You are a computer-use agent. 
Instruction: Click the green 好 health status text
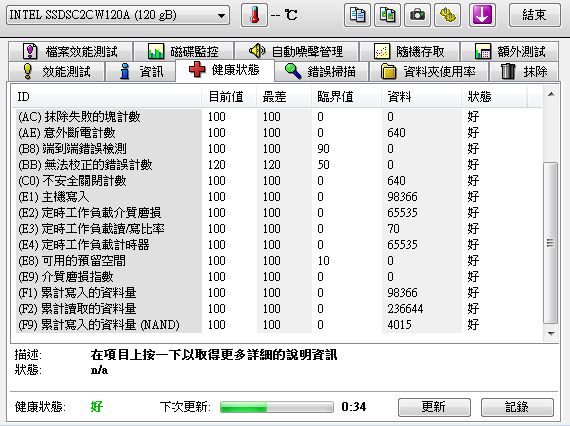(97, 407)
